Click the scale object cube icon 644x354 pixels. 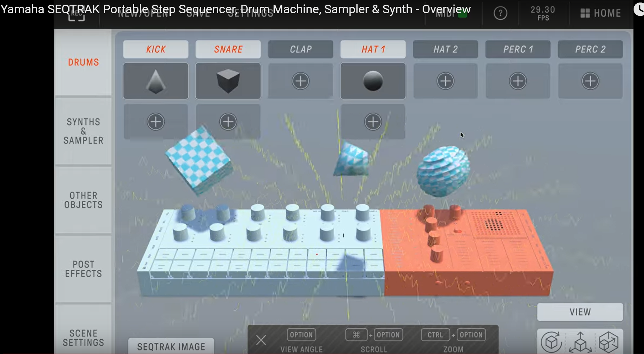click(x=608, y=342)
